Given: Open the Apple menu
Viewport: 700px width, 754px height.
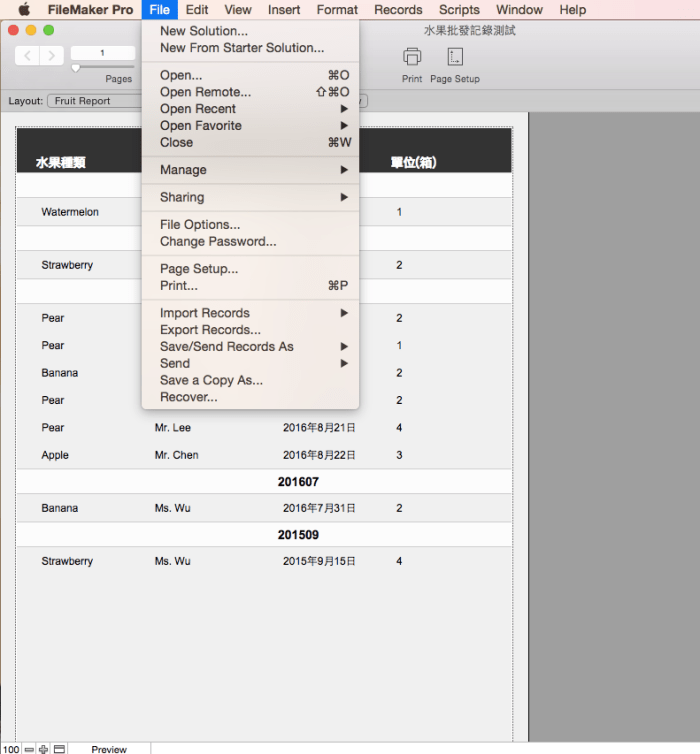Looking at the screenshot, I should point(25,10).
